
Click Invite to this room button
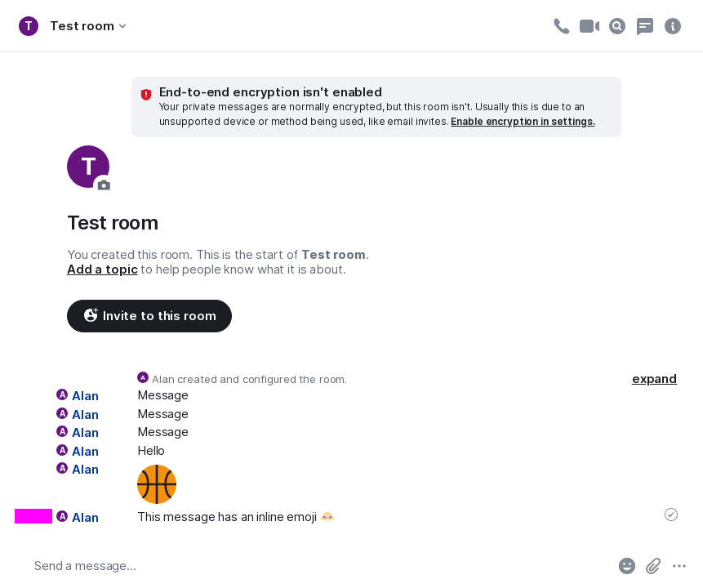[149, 316]
